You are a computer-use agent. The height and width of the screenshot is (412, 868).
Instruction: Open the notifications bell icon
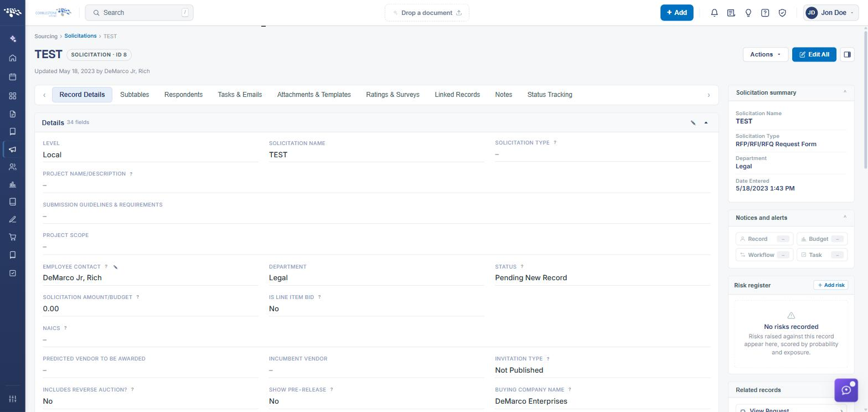714,13
